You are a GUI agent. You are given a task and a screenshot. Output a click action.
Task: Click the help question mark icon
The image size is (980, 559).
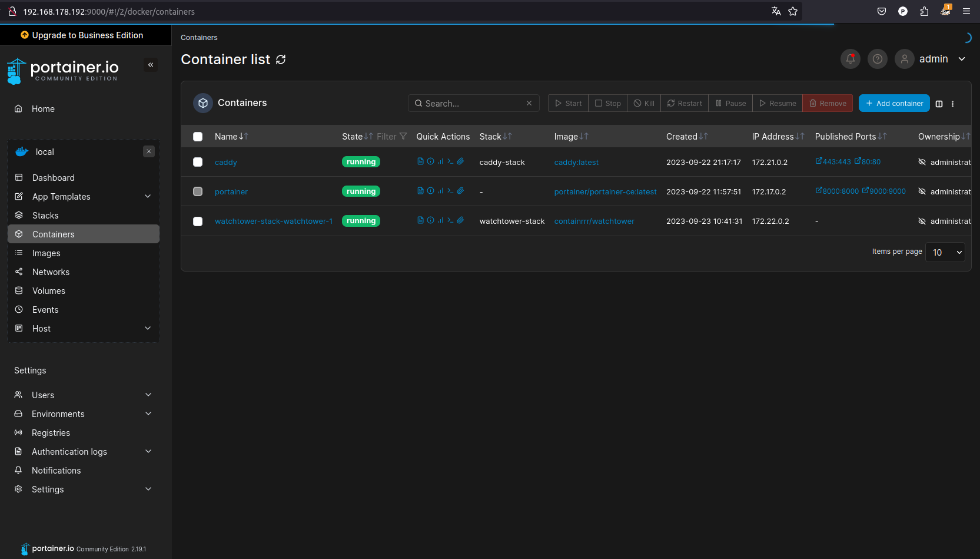pos(877,59)
